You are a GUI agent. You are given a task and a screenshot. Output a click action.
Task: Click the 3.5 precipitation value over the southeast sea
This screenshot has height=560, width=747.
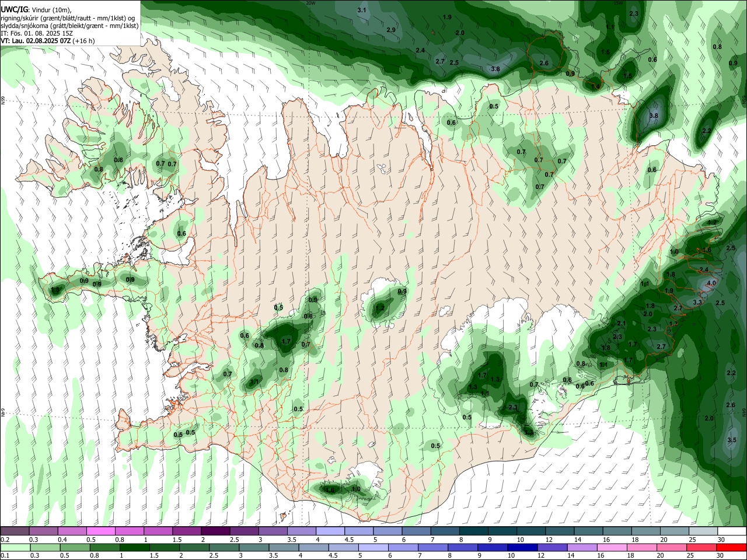coord(732,440)
